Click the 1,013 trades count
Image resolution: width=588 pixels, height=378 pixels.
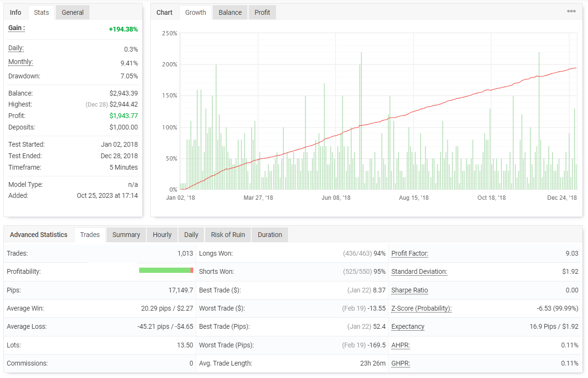pyautogui.click(x=185, y=253)
